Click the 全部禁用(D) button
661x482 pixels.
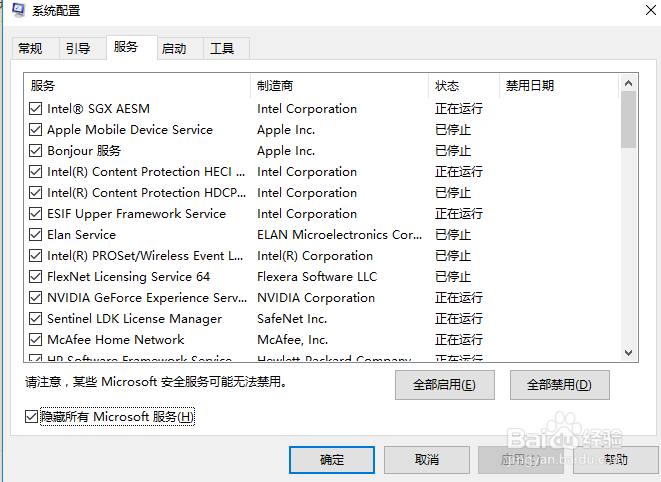[x=559, y=385]
